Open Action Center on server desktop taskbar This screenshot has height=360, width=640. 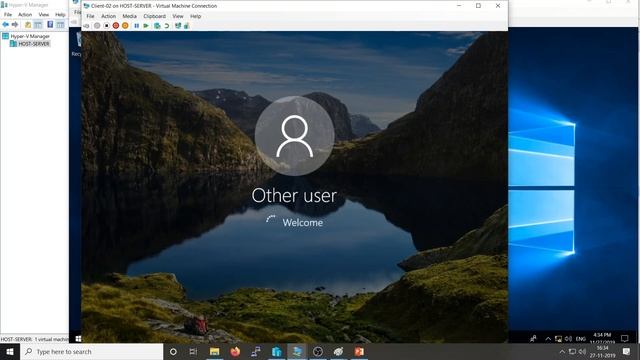[624, 338]
